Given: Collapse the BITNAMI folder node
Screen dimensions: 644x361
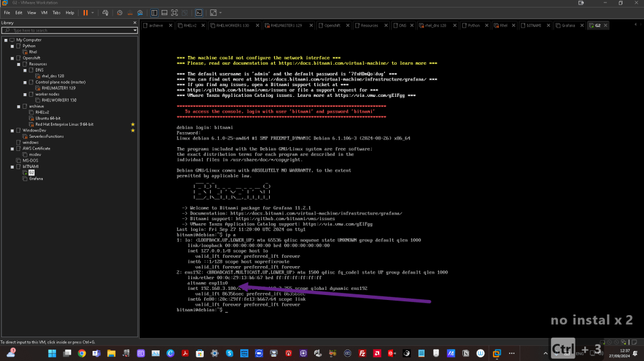Looking at the screenshot, I should tap(13, 167).
